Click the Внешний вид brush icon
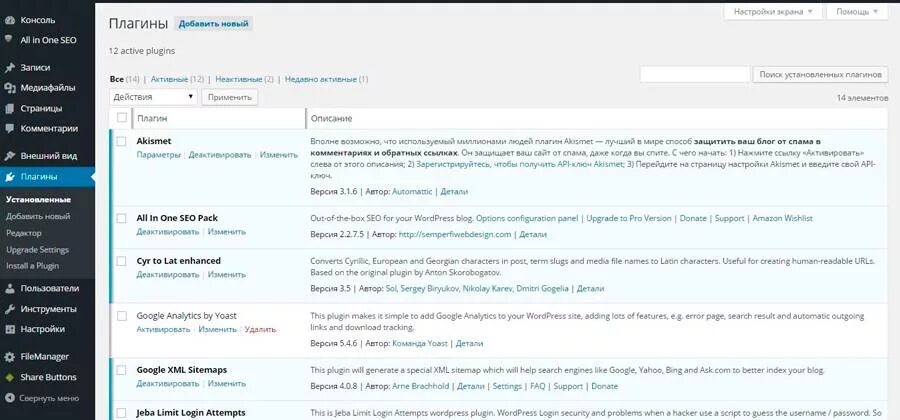 click(9, 156)
